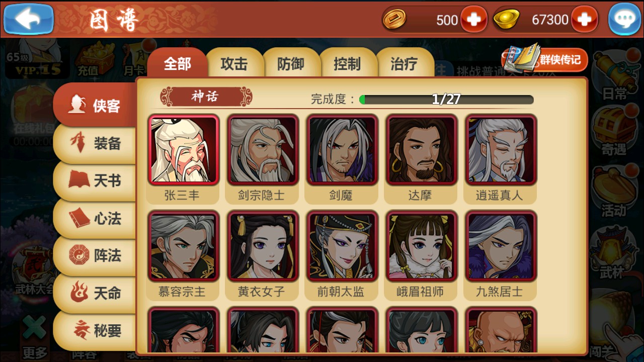Viewport: 644px width, 362px height.
Task: Switch to the 控制 tab
Action: 347,64
